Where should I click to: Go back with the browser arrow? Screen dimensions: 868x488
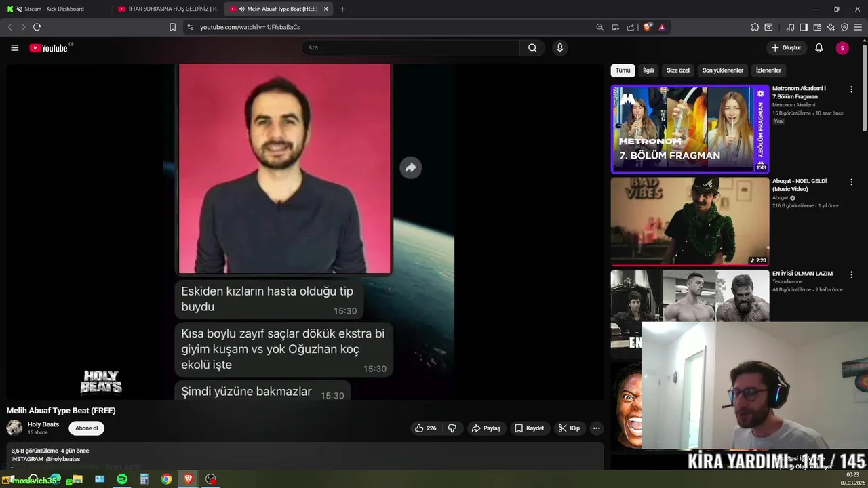pyautogui.click(x=9, y=27)
